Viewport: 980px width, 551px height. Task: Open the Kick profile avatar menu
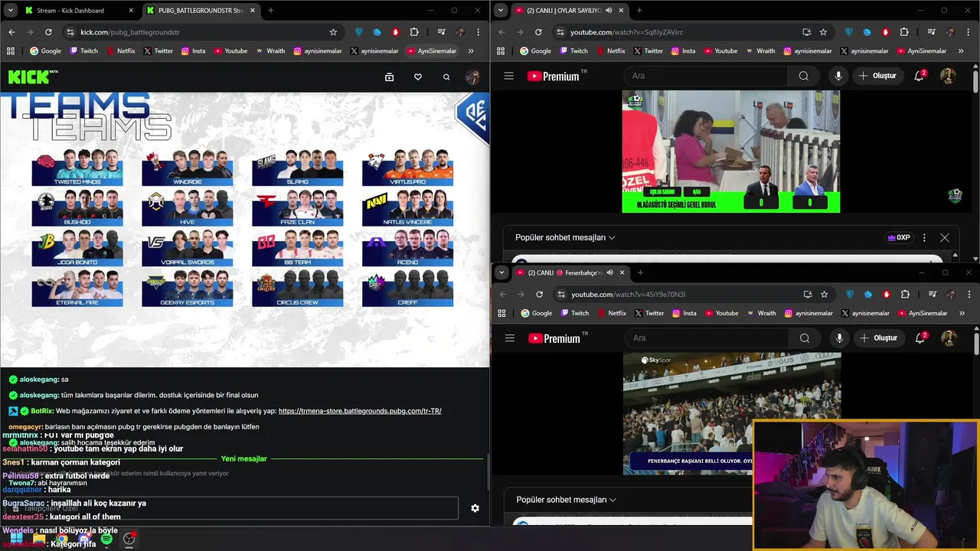473,77
